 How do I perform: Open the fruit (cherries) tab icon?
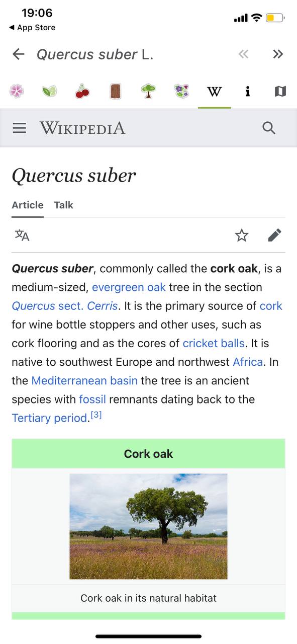[x=82, y=91]
